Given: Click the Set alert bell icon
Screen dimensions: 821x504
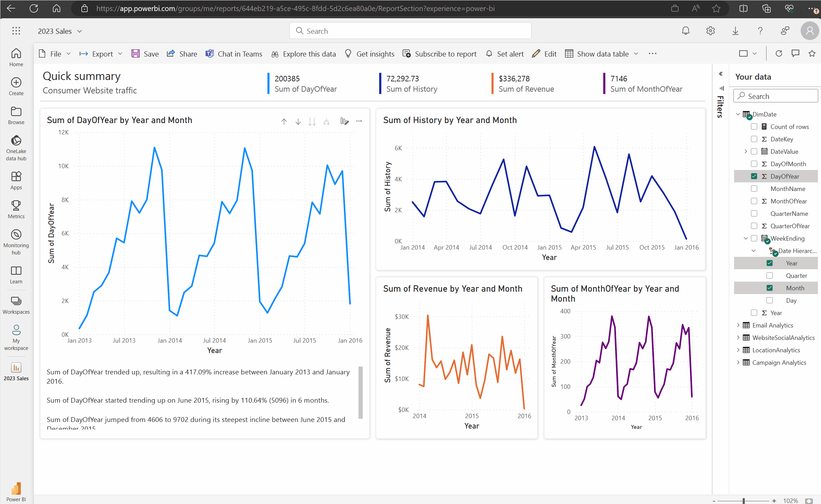Looking at the screenshot, I should click(488, 54).
